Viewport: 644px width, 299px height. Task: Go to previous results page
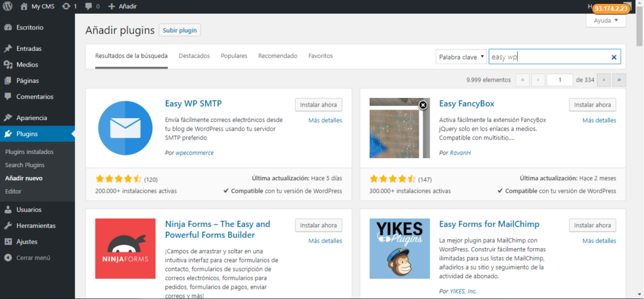click(x=538, y=80)
